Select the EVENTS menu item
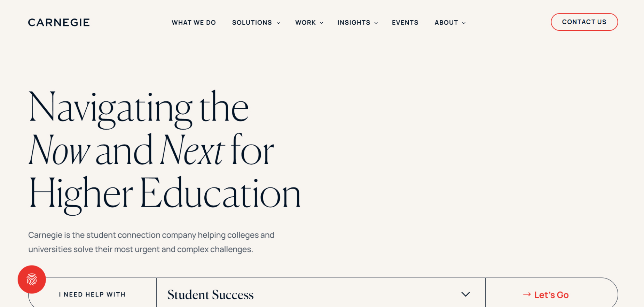The image size is (644, 307). pyautogui.click(x=405, y=22)
